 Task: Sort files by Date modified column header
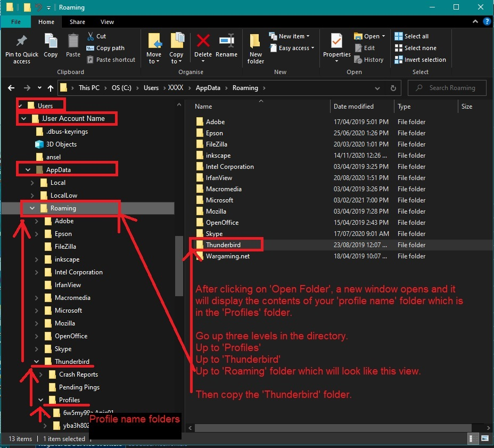[x=353, y=107]
